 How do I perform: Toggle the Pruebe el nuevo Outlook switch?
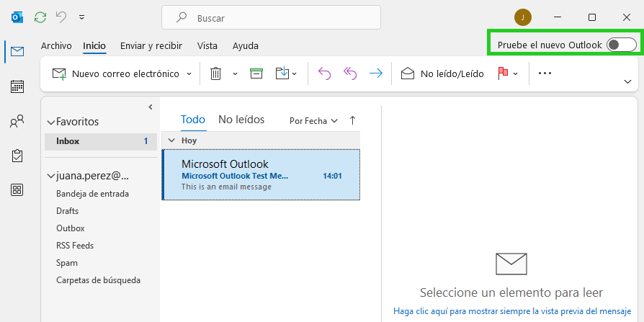622,45
